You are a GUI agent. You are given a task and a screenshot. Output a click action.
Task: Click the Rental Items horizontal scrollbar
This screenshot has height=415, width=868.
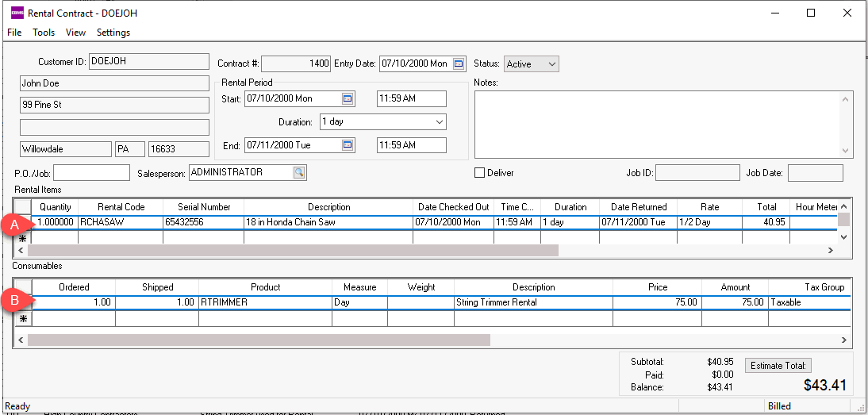(294, 250)
